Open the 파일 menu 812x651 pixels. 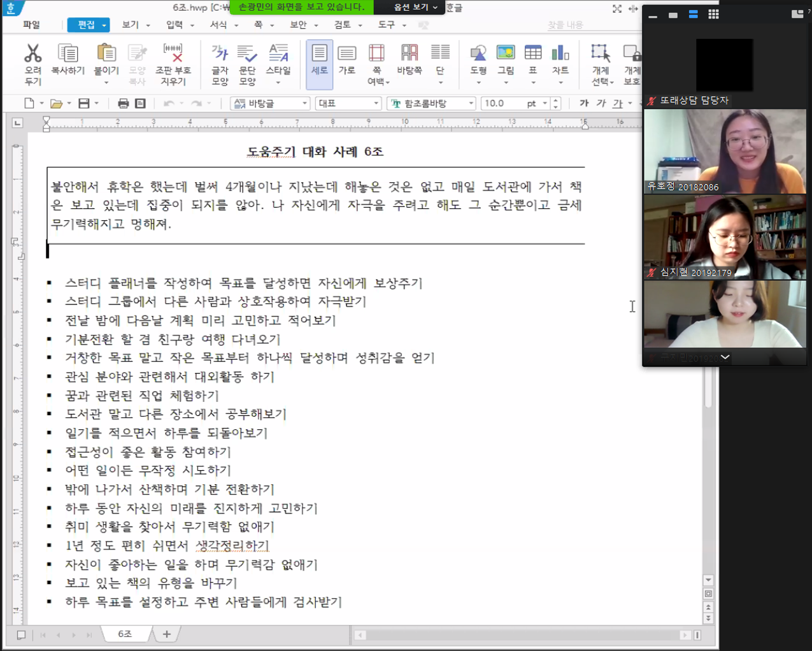31,25
